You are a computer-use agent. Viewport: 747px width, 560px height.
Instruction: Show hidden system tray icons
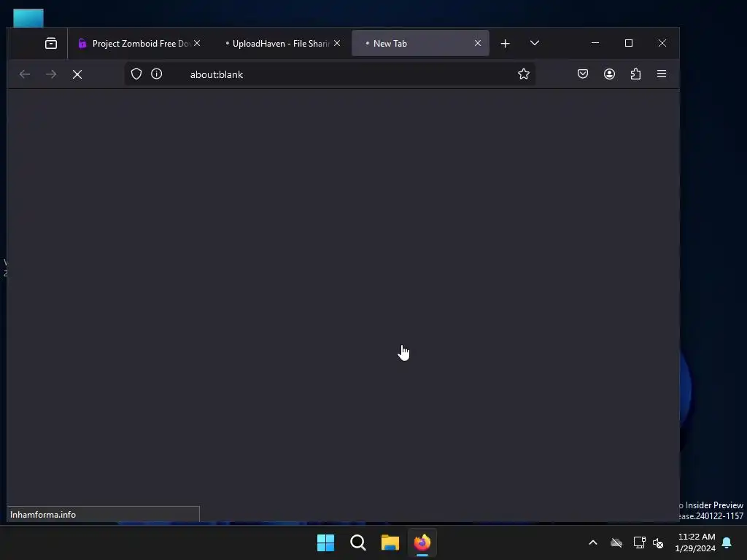(x=593, y=542)
